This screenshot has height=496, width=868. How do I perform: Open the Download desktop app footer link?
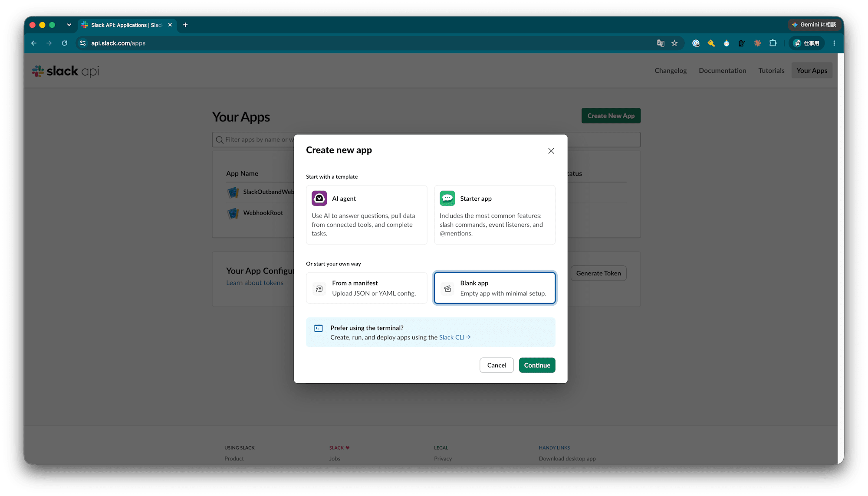coord(567,459)
